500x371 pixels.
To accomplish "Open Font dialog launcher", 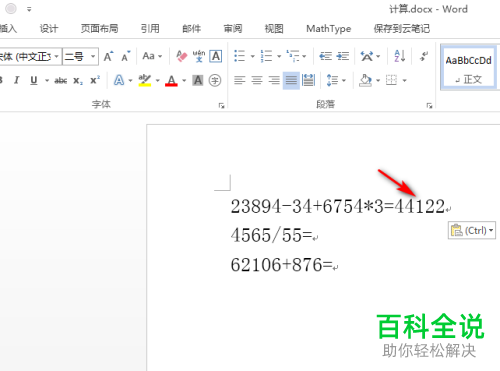I will pos(221,106).
